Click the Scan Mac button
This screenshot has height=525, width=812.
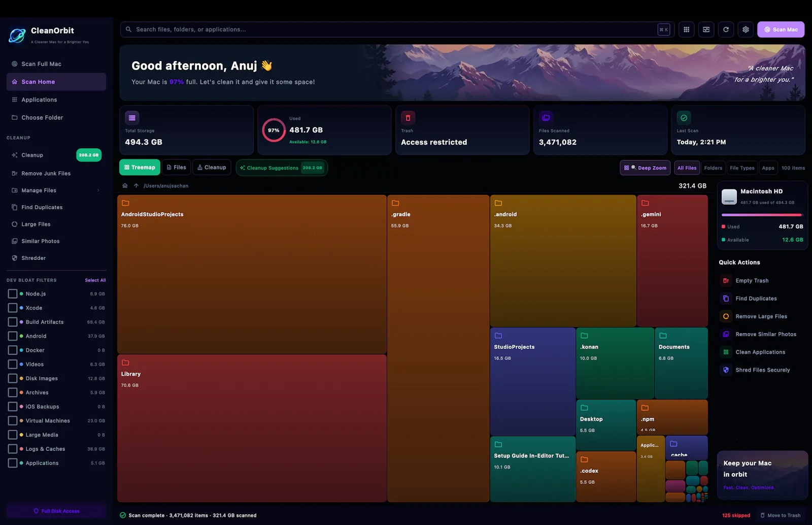781,29
